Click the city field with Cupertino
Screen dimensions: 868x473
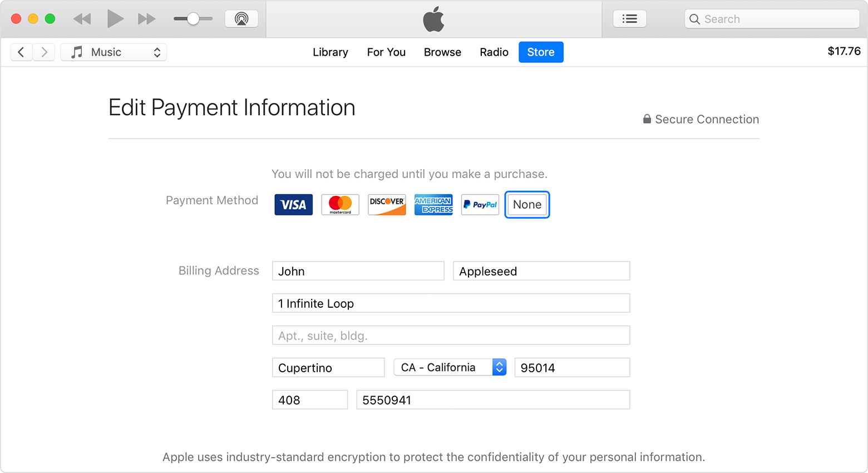(328, 368)
